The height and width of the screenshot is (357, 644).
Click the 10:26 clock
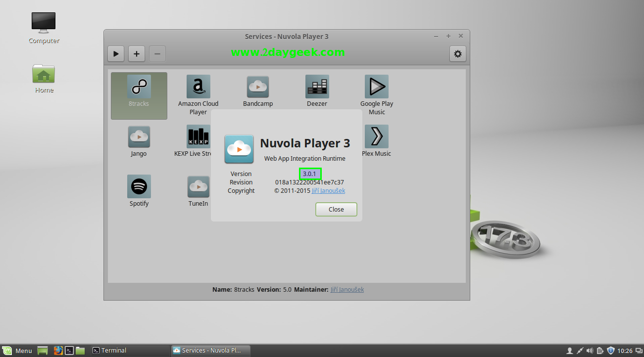point(625,351)
